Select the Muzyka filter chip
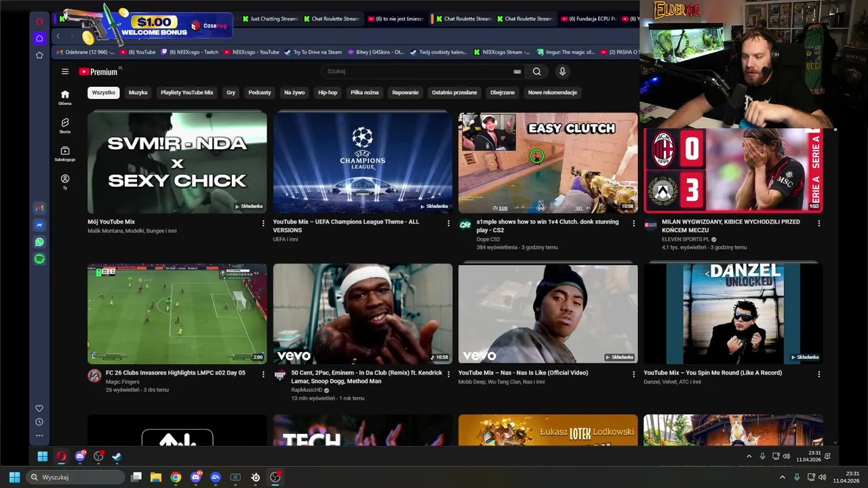The height and width of the screenshot is (488, 868). (138, 92)
